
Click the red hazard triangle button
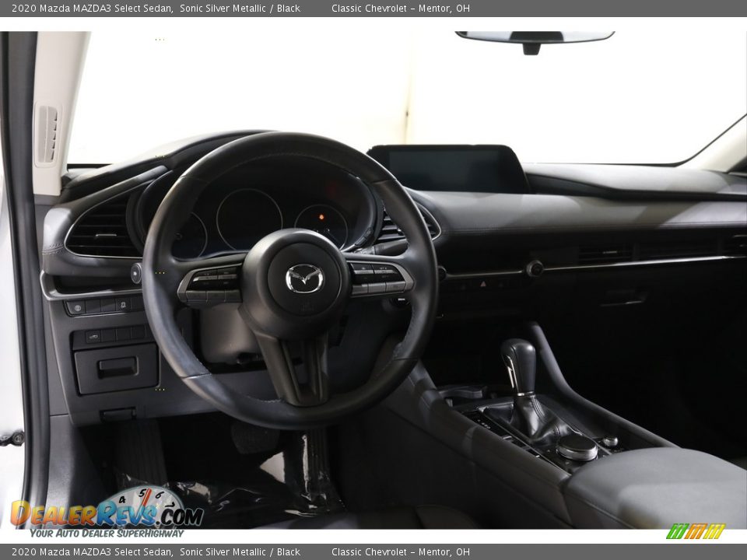(x=483, y=284)
